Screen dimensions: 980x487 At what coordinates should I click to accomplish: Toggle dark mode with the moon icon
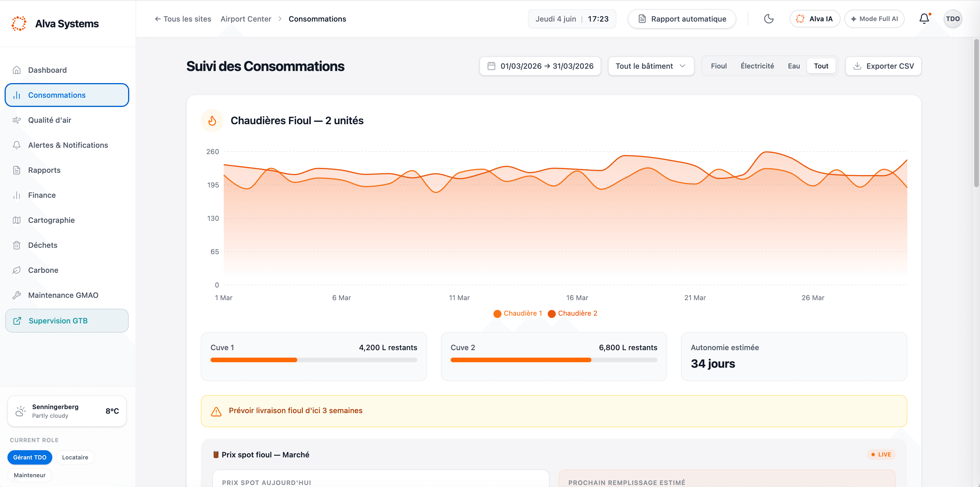pos(769,19)
